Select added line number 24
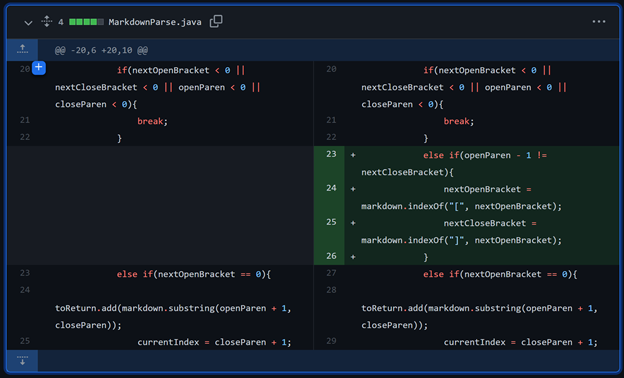Image resolution: width=624 pixels, height=378 pixels. click(331, 188)
